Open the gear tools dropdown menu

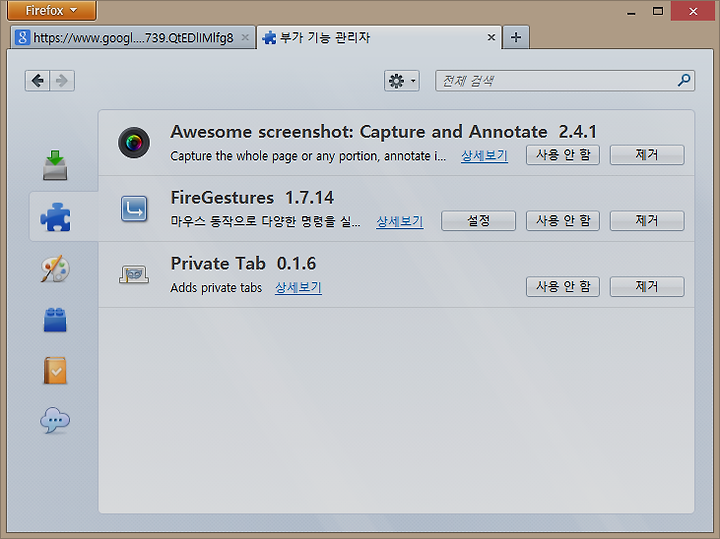click(x=402, y=81)
